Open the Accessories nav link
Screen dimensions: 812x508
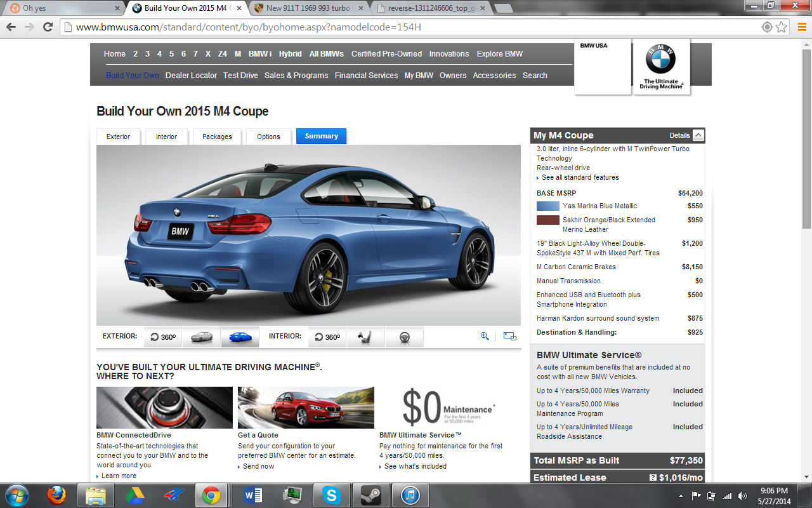point(494,75)
